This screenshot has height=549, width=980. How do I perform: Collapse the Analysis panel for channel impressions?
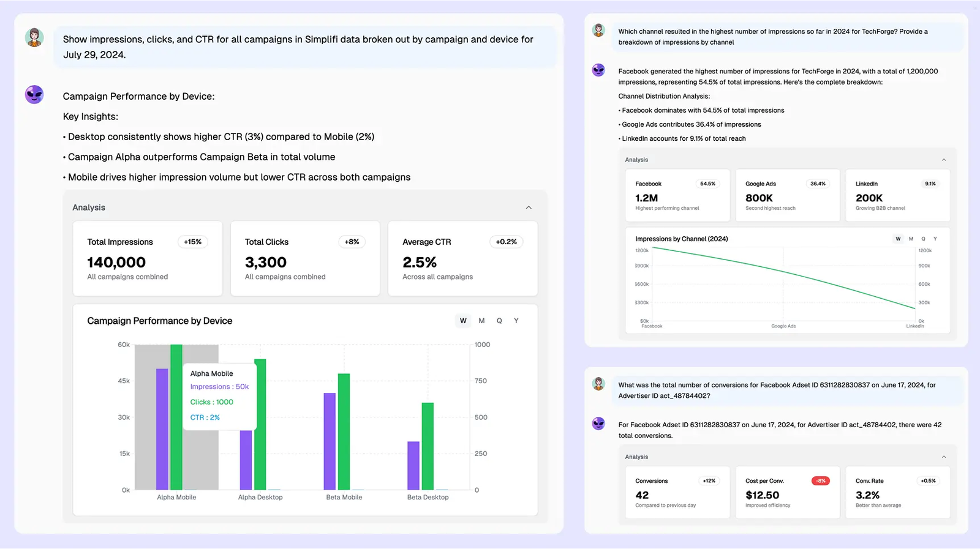pos(943,160)
